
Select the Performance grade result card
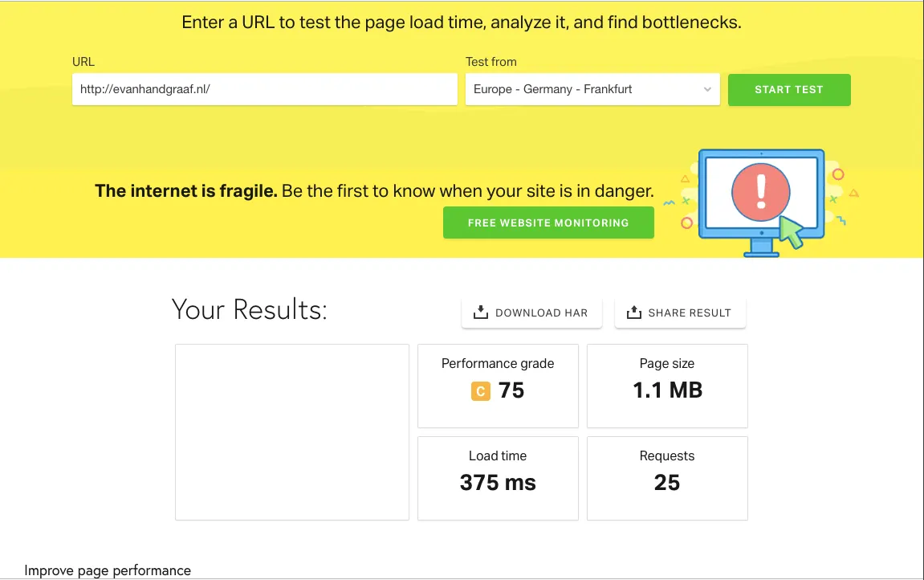498,386
